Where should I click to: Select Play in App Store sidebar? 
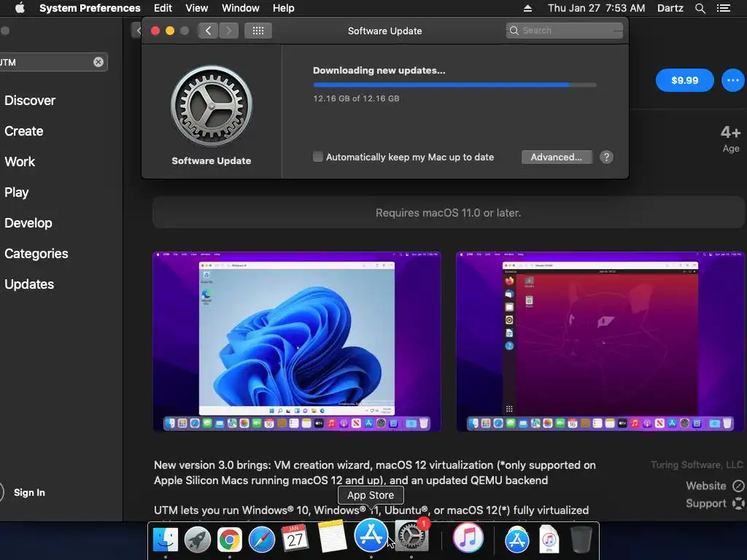point(17,192)
